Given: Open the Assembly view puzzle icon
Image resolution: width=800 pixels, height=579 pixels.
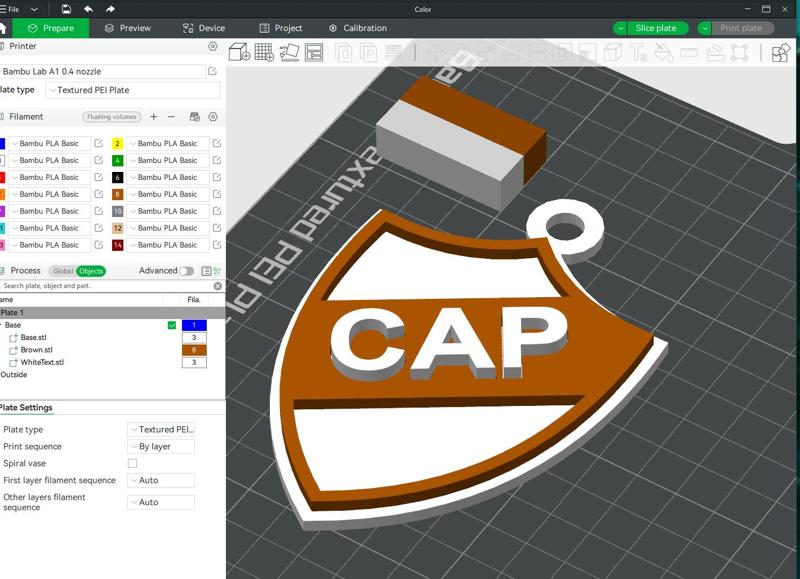Looking at the screenshot, I should (x=781, y=52).
